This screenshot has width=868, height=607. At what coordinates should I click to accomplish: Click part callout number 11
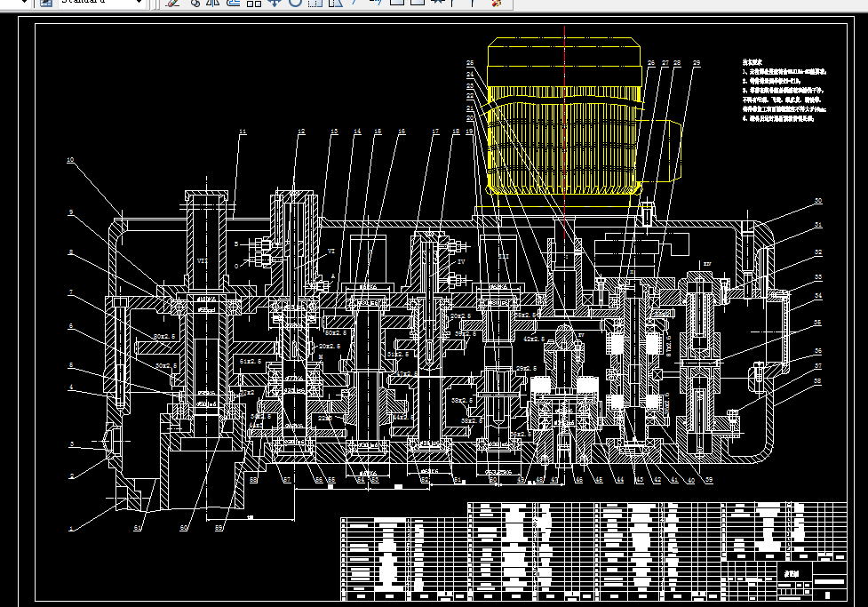tap(243, 132)
